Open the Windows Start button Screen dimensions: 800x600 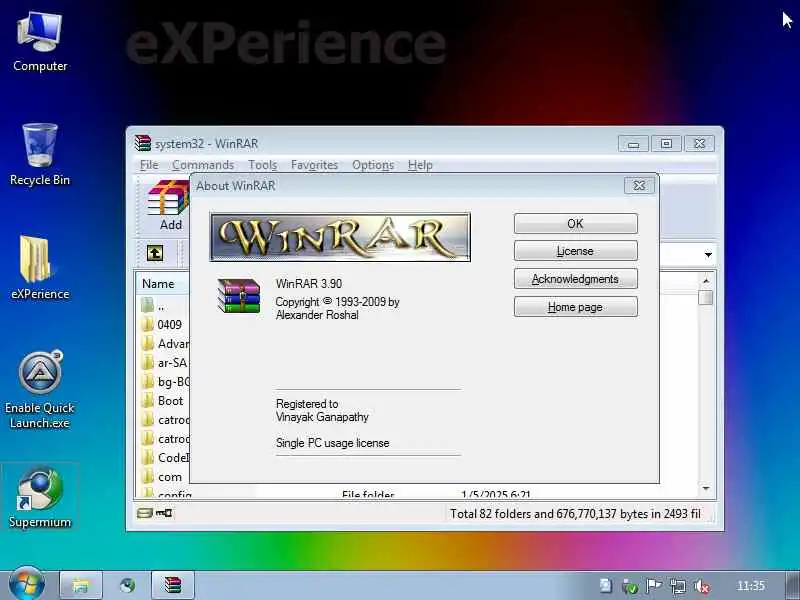pyautogui.click(x=27, y=585)
